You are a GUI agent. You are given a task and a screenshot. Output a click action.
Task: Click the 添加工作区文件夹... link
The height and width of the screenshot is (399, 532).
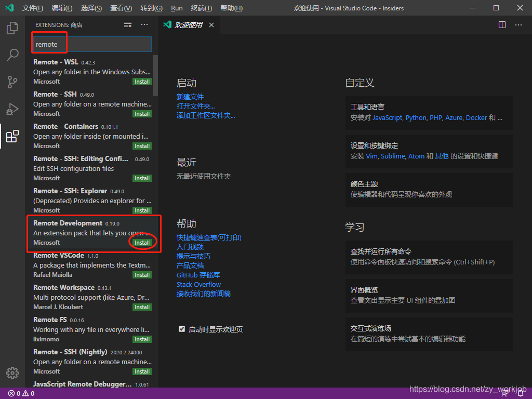(206, 115)
